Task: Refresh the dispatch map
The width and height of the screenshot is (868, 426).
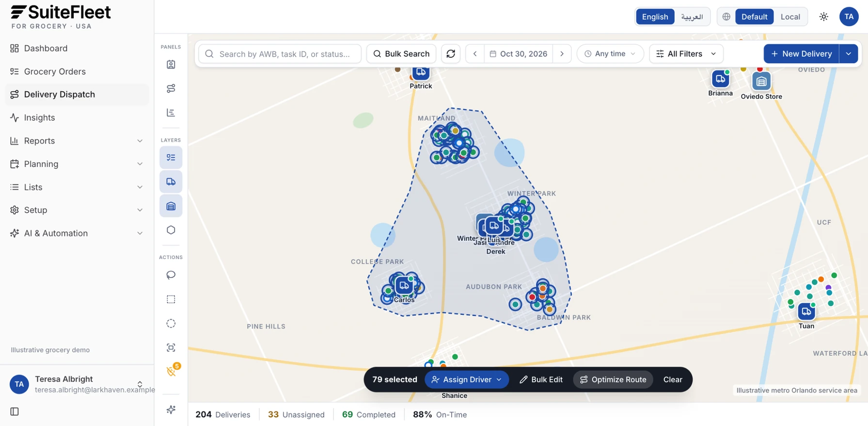Action: pyautogui.click(x=451, y=54)
